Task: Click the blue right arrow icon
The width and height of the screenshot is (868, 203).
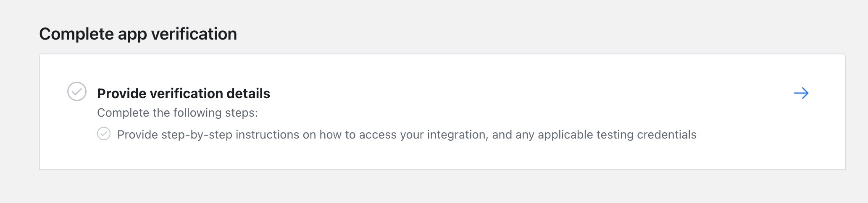Action: (x=801, y=93)
